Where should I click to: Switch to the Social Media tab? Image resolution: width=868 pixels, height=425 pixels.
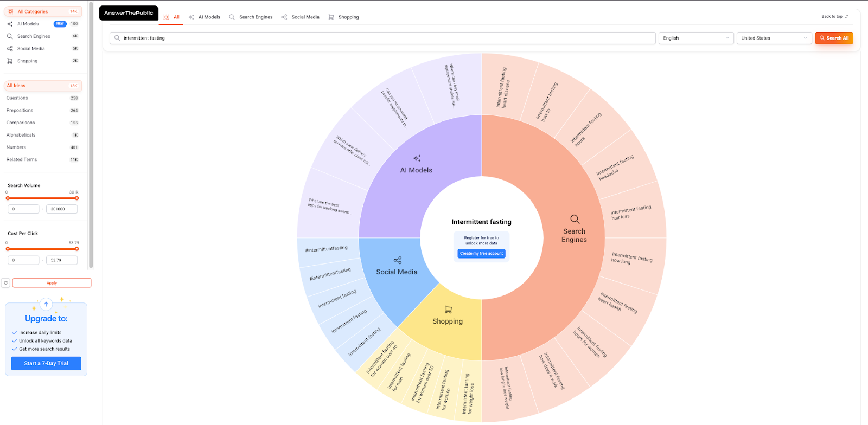(x=300, y=17)
